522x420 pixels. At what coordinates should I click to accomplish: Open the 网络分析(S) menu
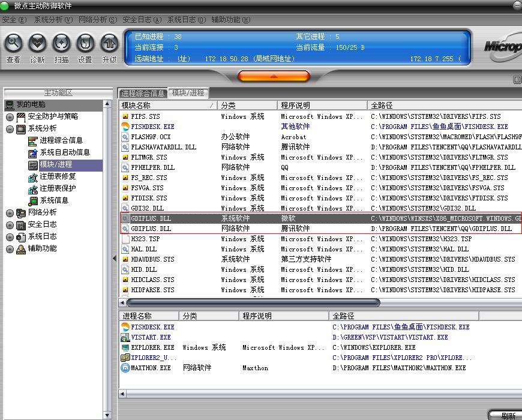(98, 20)
